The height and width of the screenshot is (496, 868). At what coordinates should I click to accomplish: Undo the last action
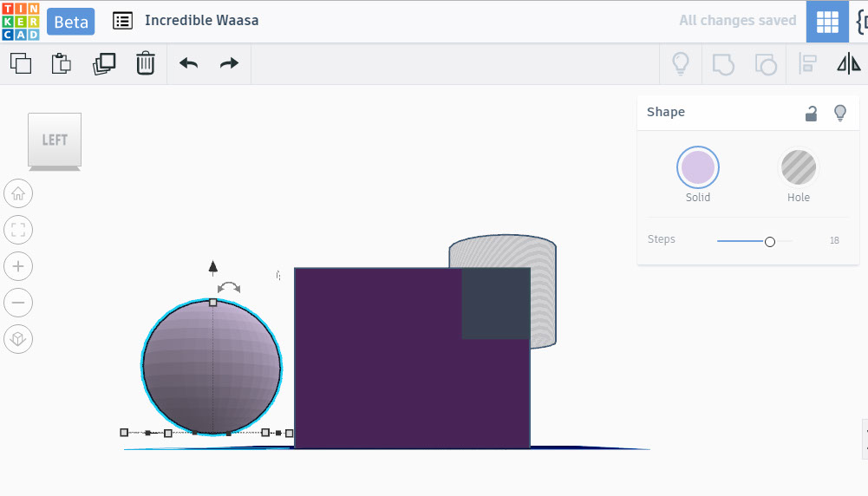click(188, 63)
